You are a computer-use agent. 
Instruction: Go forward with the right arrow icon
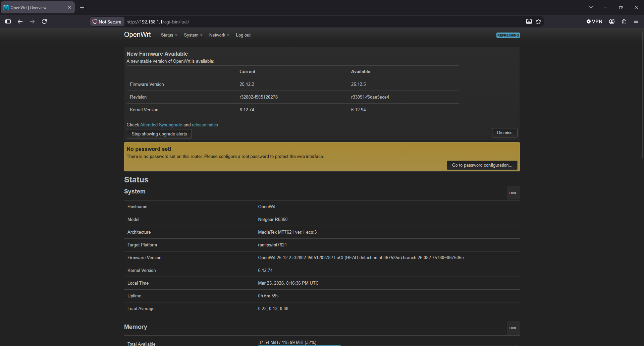(x=32, y=21)
